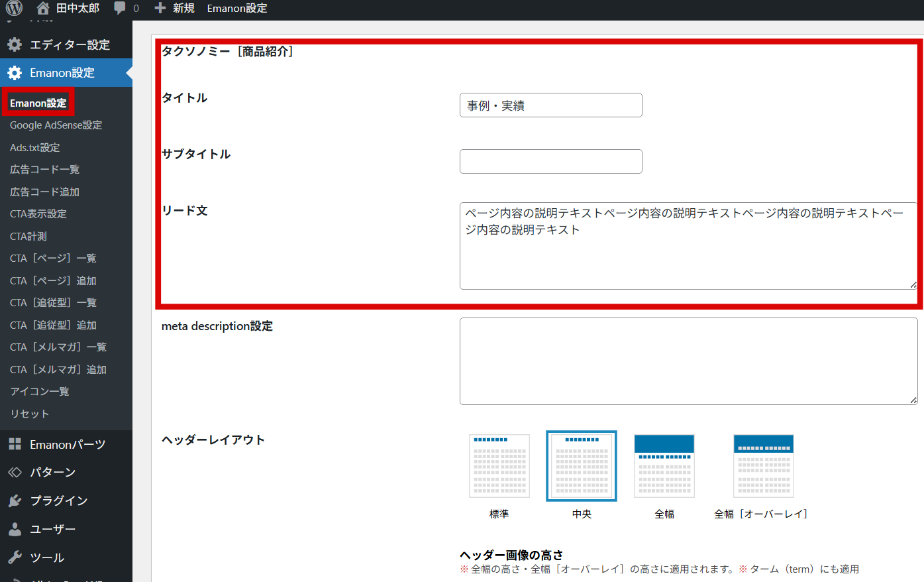The height and width of the screenshot is (582, 924).
Task: Open the 新規 menu in admin bar
Action: click(183, 8)
